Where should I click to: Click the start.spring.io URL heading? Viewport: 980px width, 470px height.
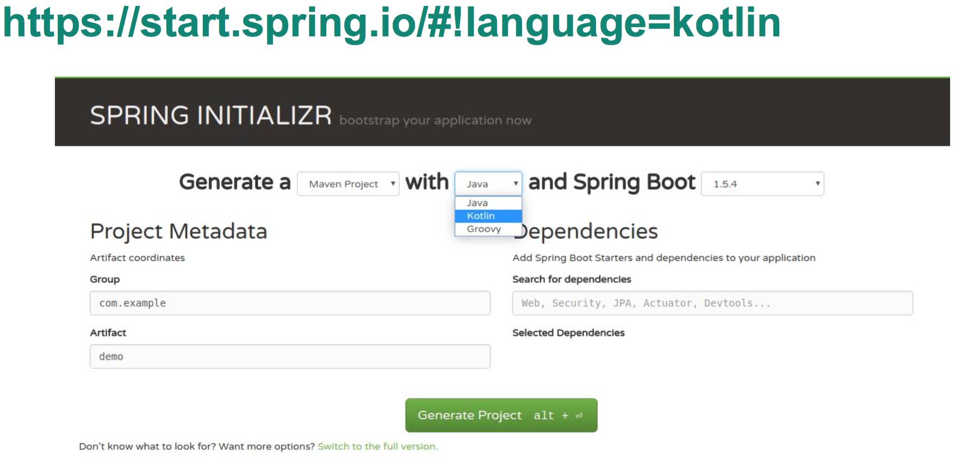(x=392, y=23)
